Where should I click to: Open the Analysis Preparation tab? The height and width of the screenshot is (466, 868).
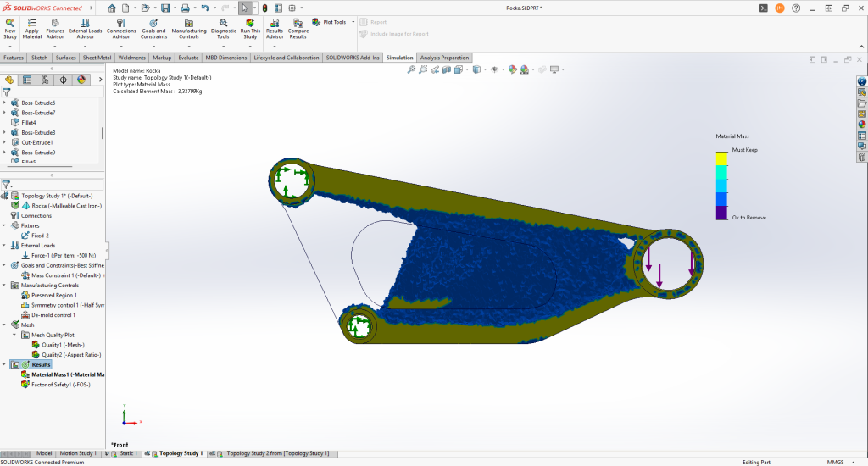point(444,58)
